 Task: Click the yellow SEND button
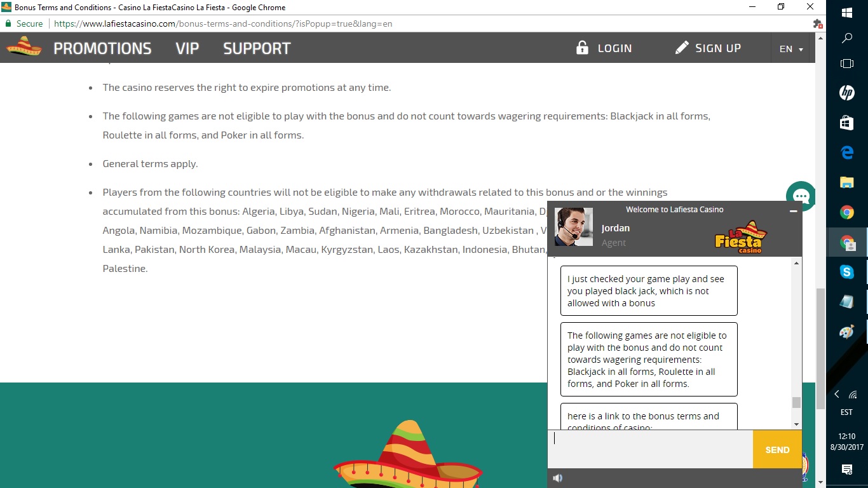tap(777, 450)
